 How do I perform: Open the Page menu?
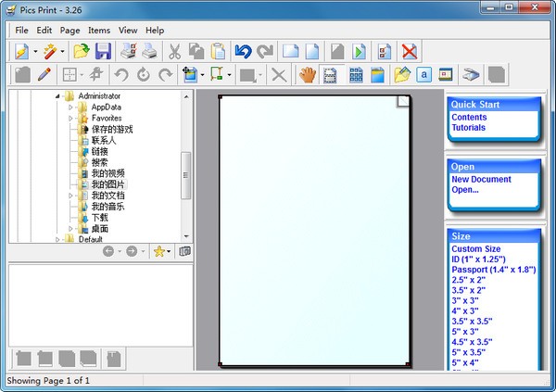click(69, 31)
